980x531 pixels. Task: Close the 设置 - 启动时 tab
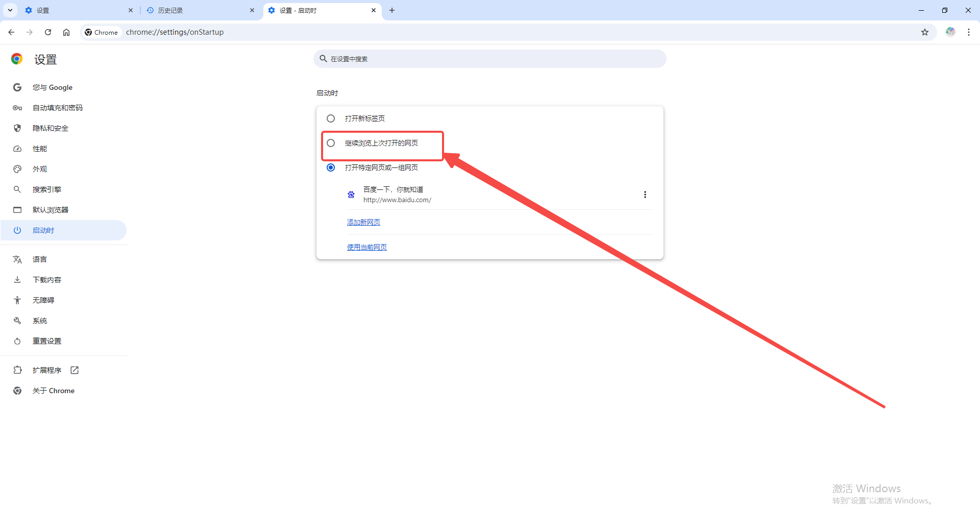pyautogui.click(x=374, y=10)
